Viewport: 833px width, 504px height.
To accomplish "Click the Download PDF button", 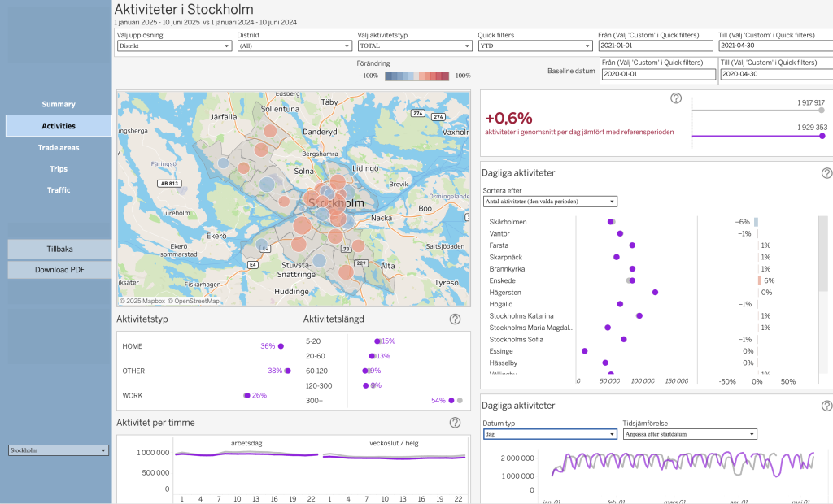I will [59, 270].
